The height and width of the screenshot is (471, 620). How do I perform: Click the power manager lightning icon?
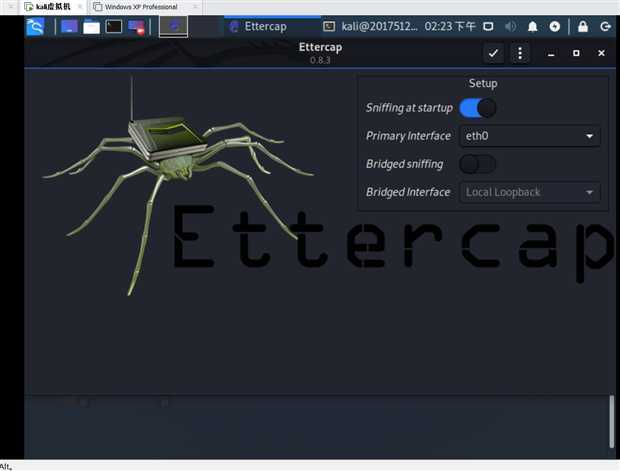click(x=555, y=26)
